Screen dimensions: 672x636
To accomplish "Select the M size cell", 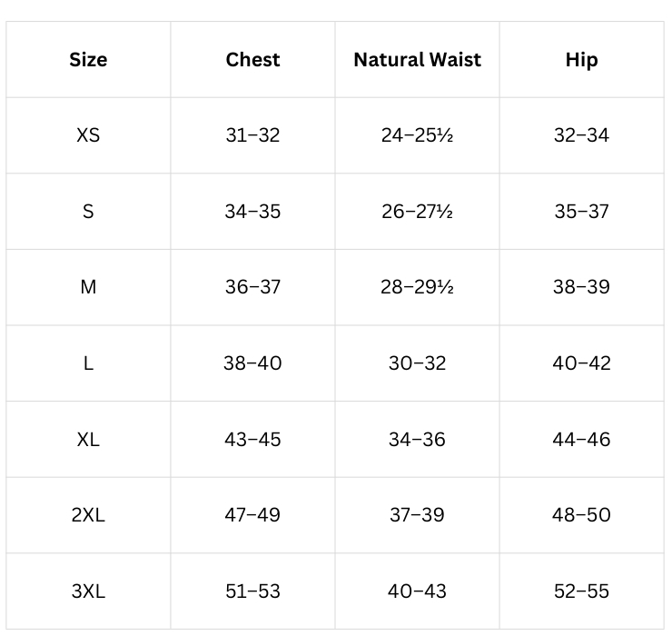I will pos(88,287).
